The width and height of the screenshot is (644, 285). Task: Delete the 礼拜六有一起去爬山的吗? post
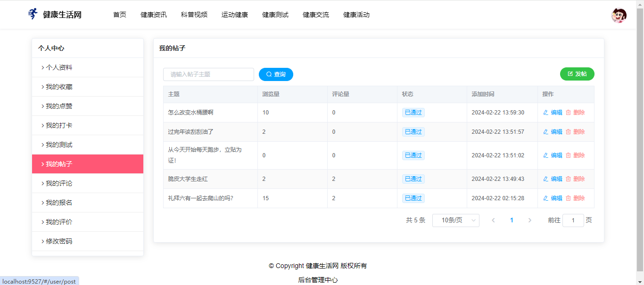tap(575, 198)
